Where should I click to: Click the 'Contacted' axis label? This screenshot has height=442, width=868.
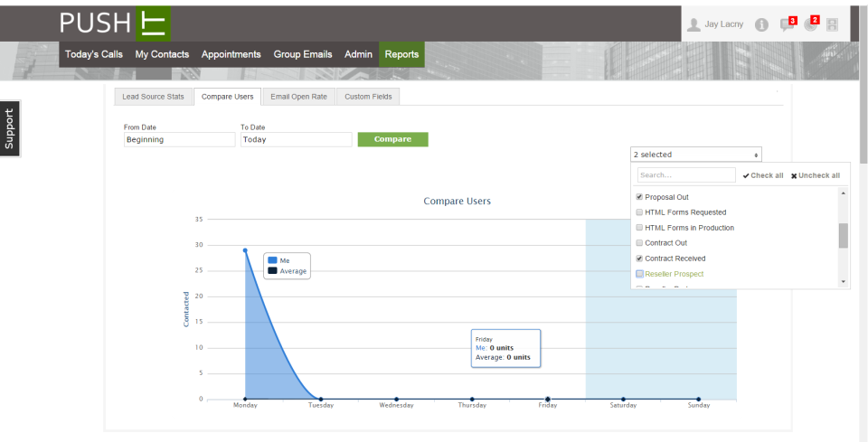coord(186,309)
